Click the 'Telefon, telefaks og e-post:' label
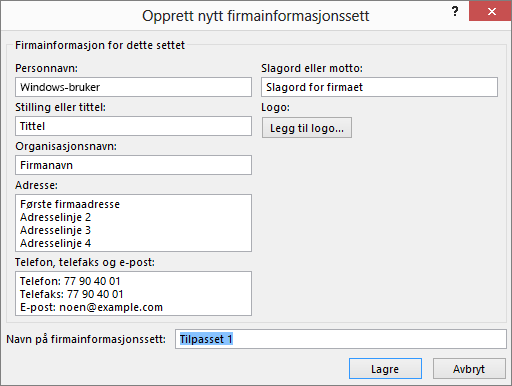 click(x=85, y=263)
